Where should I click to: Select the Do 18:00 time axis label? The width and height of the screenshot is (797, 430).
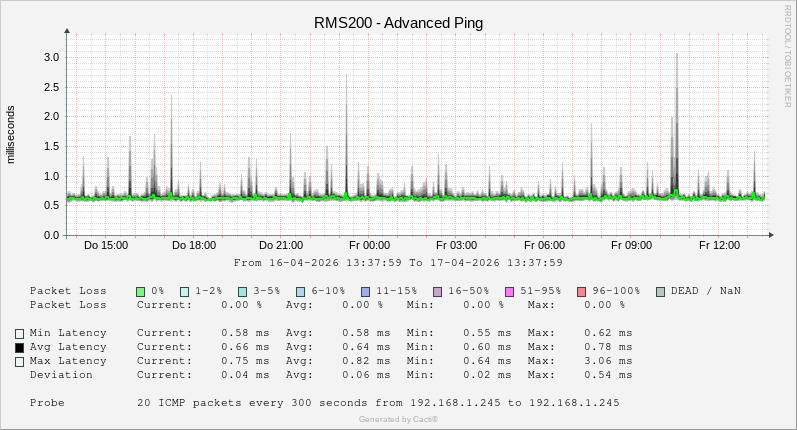pos(193,245)
